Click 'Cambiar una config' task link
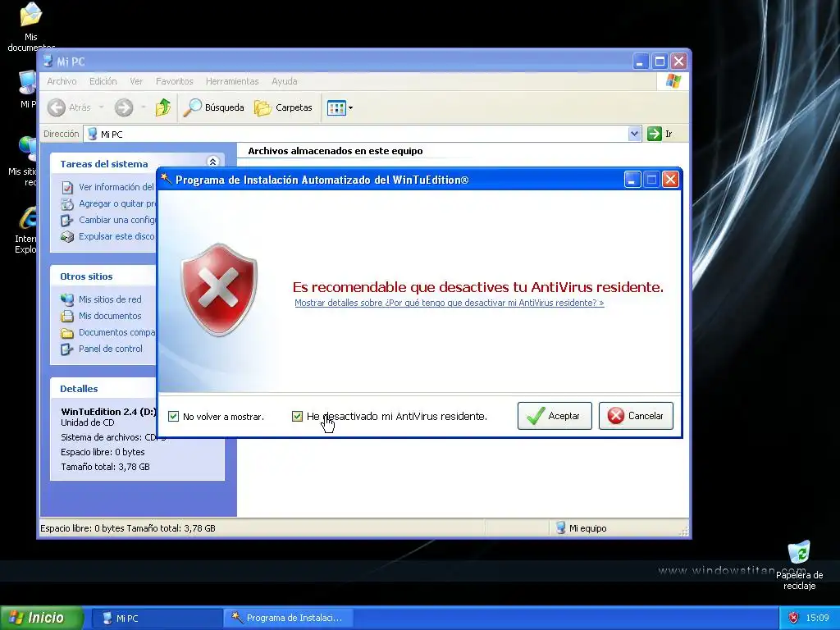The width and height of the screenshot is (840, 630). click(117, 220)
